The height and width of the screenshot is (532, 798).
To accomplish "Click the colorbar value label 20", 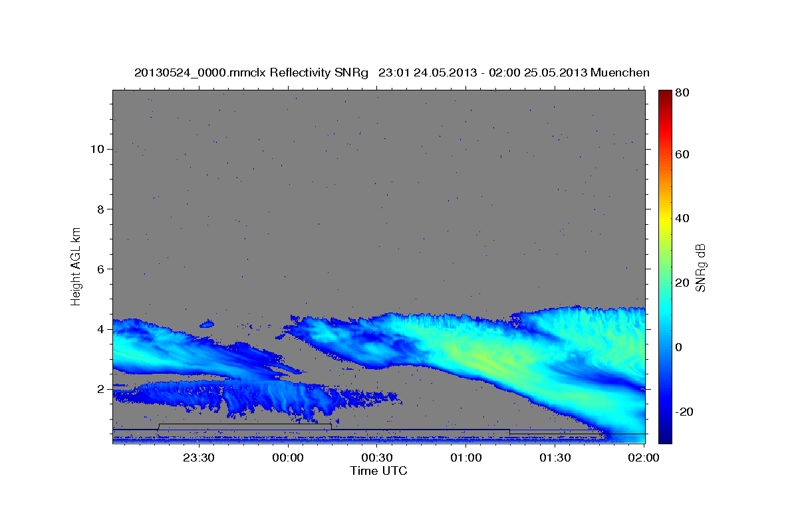I will [682, 283].
